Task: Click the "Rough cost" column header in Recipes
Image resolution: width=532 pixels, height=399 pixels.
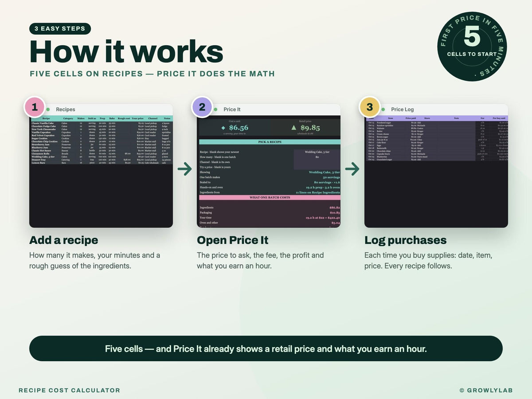Action: coord(124,118)
